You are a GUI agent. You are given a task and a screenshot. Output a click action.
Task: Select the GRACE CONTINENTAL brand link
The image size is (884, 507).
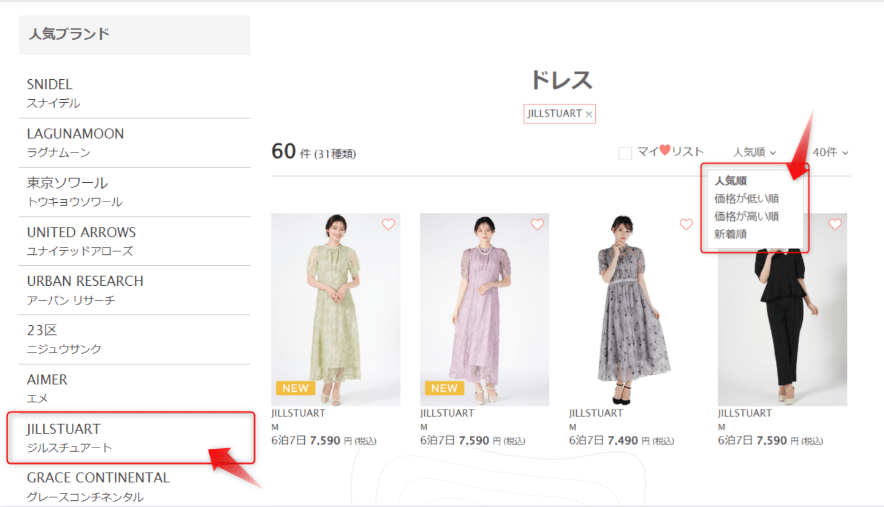(135, 486)
